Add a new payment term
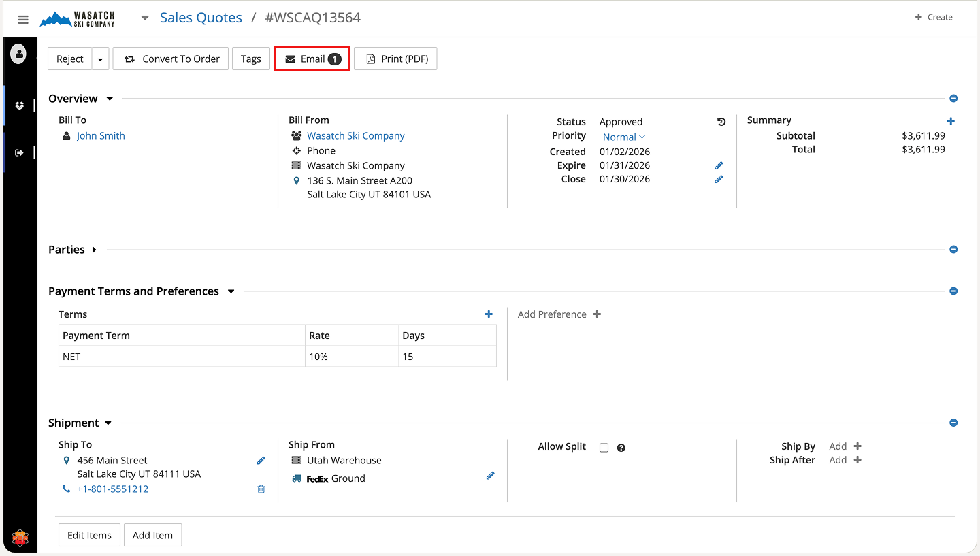The height and width of the screenshot is (556, 980). [x=489, y=314]
